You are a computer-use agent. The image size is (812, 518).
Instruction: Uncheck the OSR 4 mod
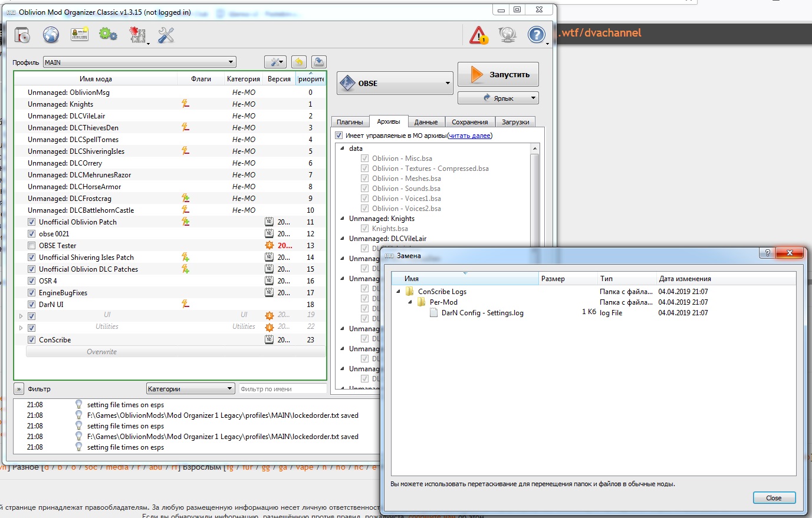[x=31, y=281]
